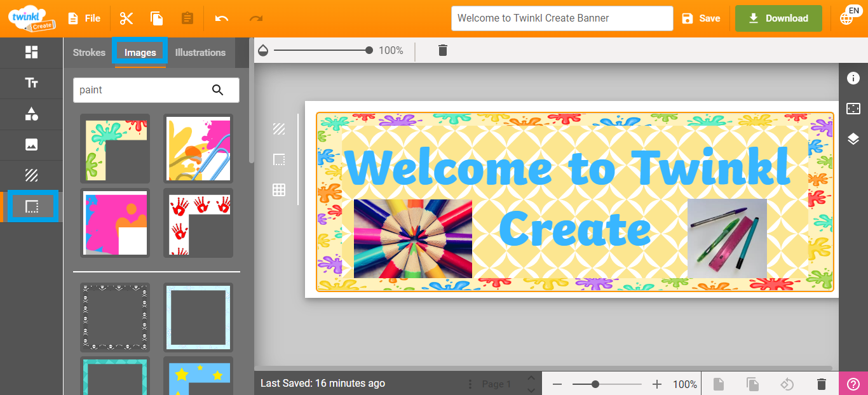Viewport: 868px width, 395px height.
Task: Open the info panel on right
Action: (853, 78)
